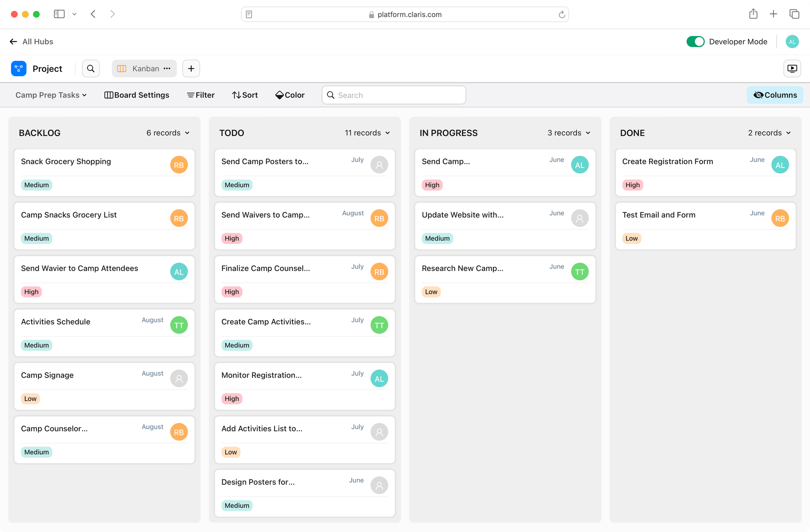Image resolution: width=810 pixels, height=532 pixels.
Task: Click your AL profile avatar
Action: tap(792, 41)
